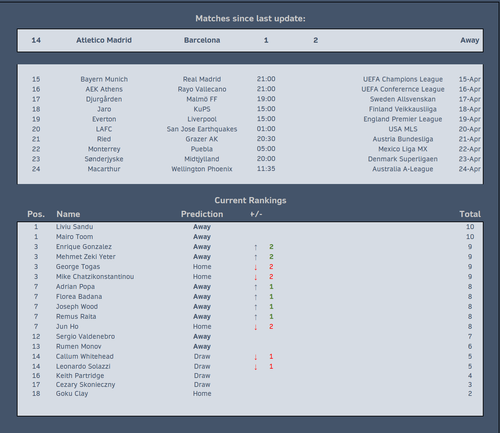The height and width of the screenshot is (433, 500).
Task: Click 'Goku Clay' name
Action: (72, 394)
